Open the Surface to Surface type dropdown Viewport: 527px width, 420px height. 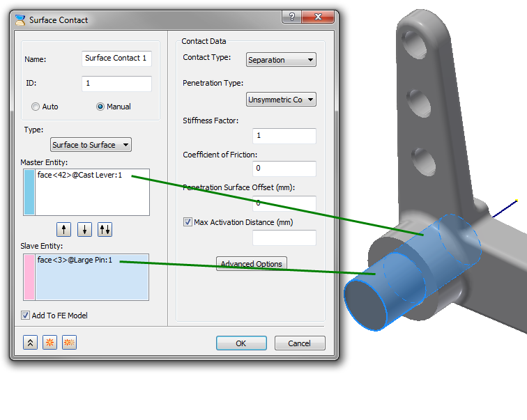tap(91, 145)
